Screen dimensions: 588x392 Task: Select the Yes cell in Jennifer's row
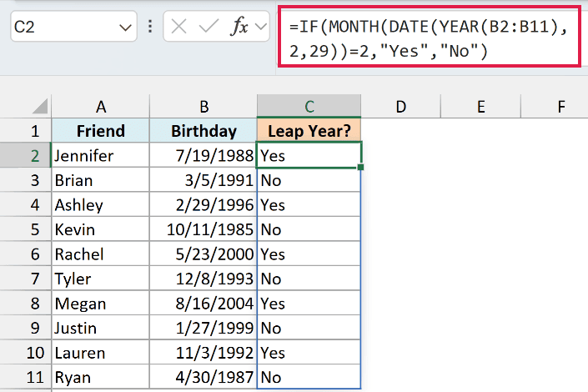309,155
